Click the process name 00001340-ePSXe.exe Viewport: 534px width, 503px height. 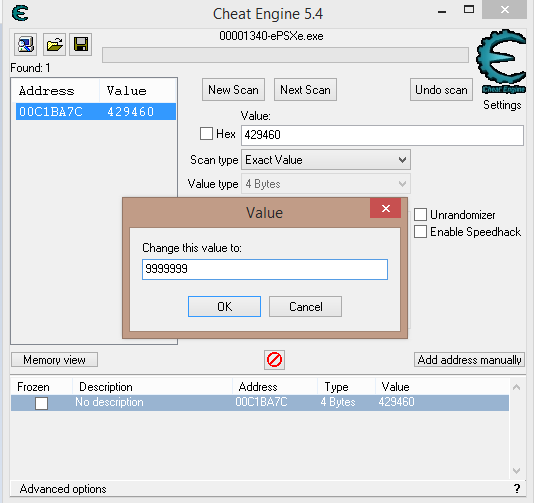tap(271, 36)
